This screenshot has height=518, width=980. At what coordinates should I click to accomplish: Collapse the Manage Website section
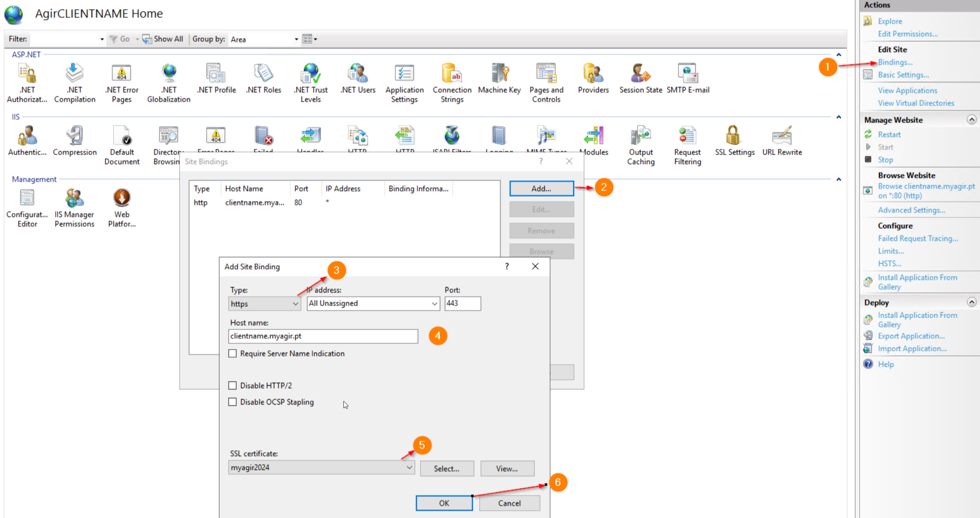pos(971,120)
